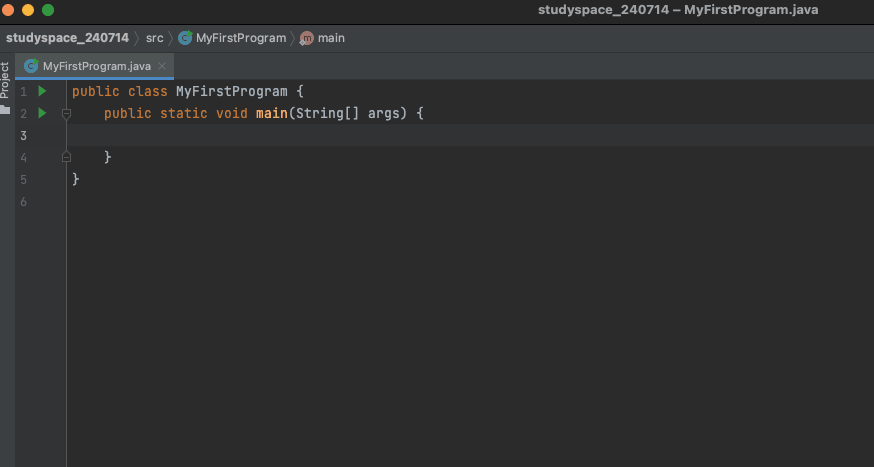This screenshot has width=874, height=467.
Task: Click the class icon in the MyFirstProgram breadcrumb
Action: tap(185, 38)
